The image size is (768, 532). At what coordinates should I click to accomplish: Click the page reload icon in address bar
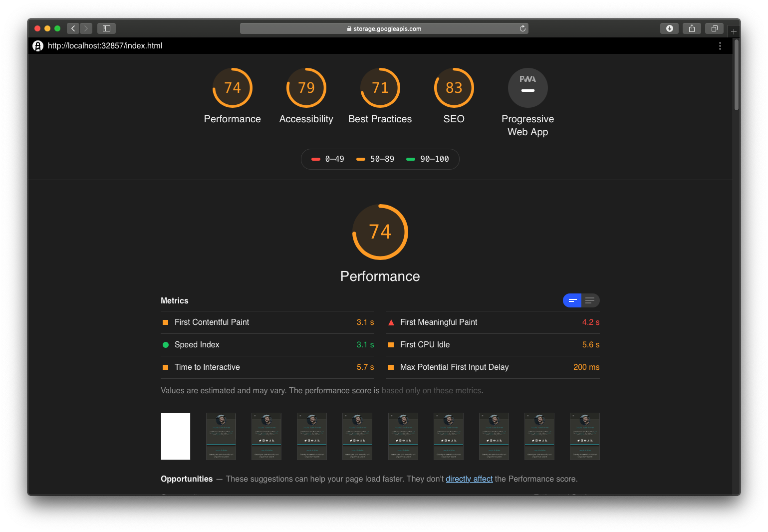click(x=522, y=28)
